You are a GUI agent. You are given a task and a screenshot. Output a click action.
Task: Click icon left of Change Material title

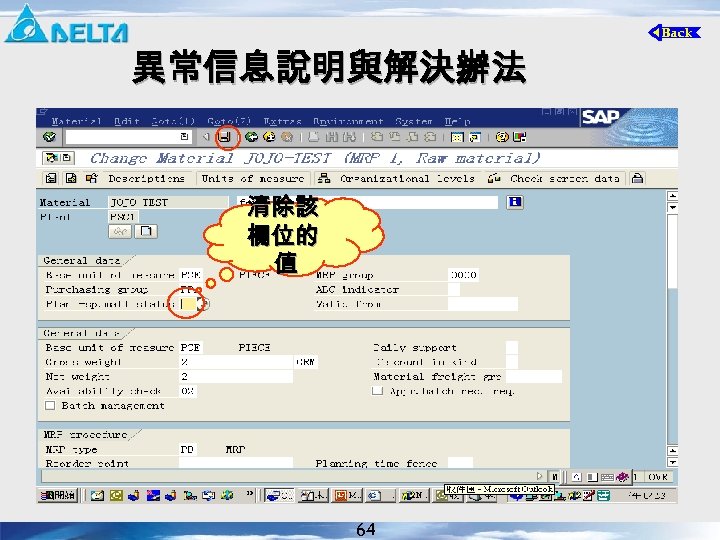coord(58,158)
